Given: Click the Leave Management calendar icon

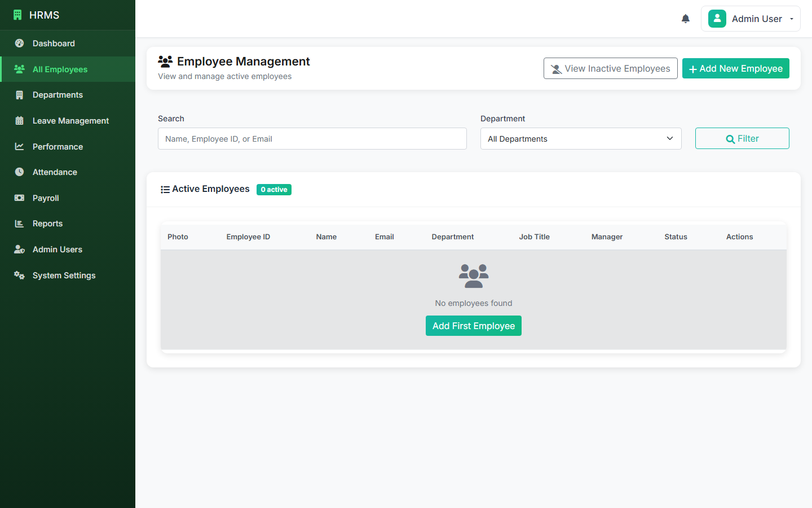Looking at the screenshot, I should (19, 121).
